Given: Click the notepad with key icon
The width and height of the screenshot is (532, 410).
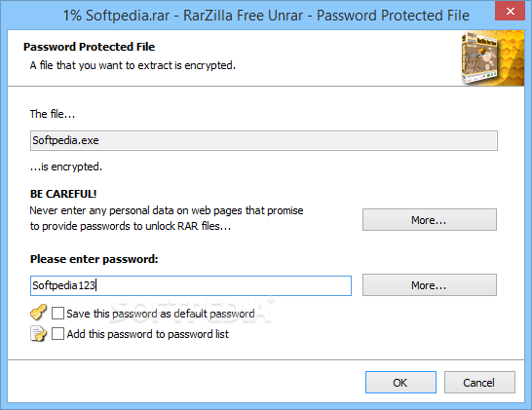Looking at the screenshot, I should (38, 334).
